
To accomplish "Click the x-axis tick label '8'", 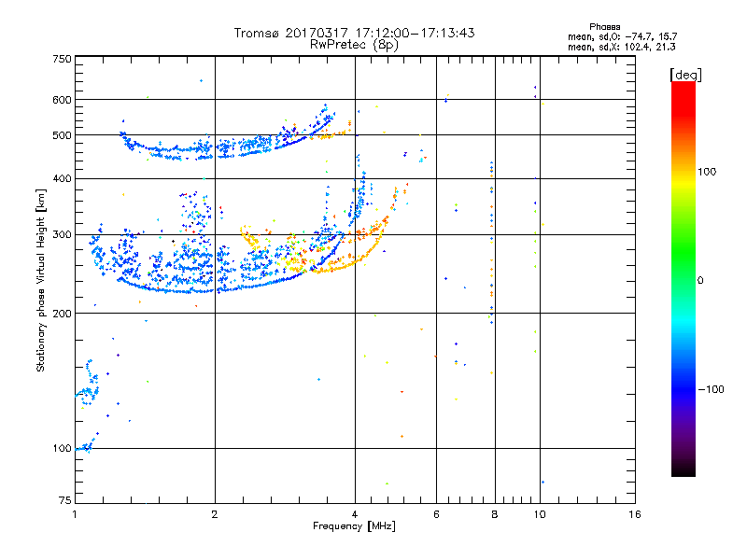I will pos(495,514).
